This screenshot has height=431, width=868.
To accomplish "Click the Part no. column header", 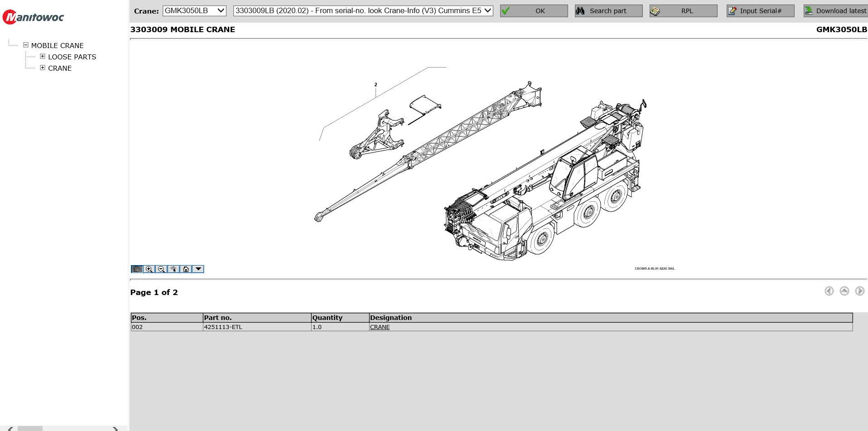I will [257, 318].
